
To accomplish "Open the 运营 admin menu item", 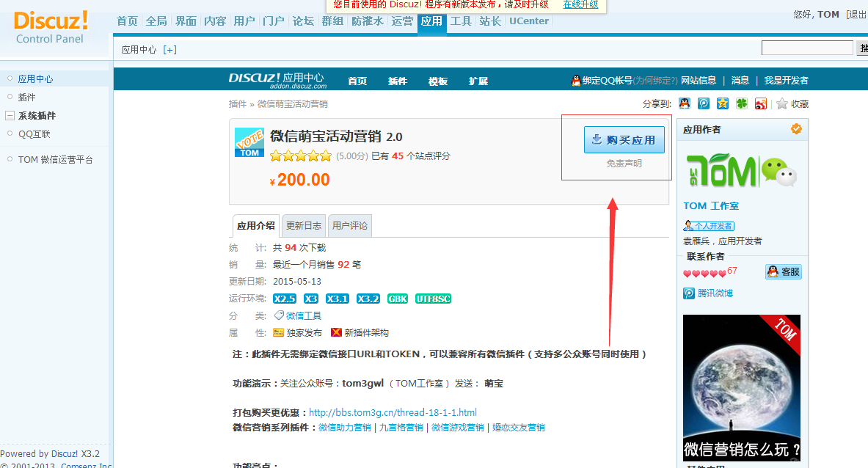I will point(402,21).
